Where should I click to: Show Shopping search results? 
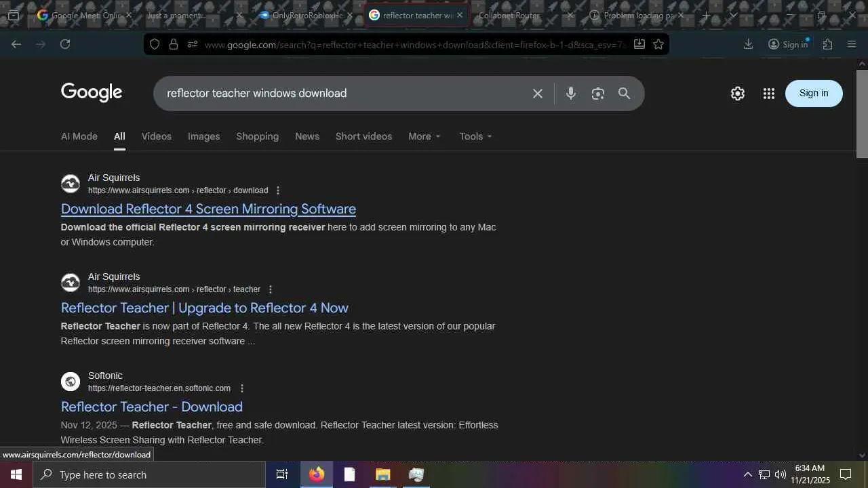258,136
